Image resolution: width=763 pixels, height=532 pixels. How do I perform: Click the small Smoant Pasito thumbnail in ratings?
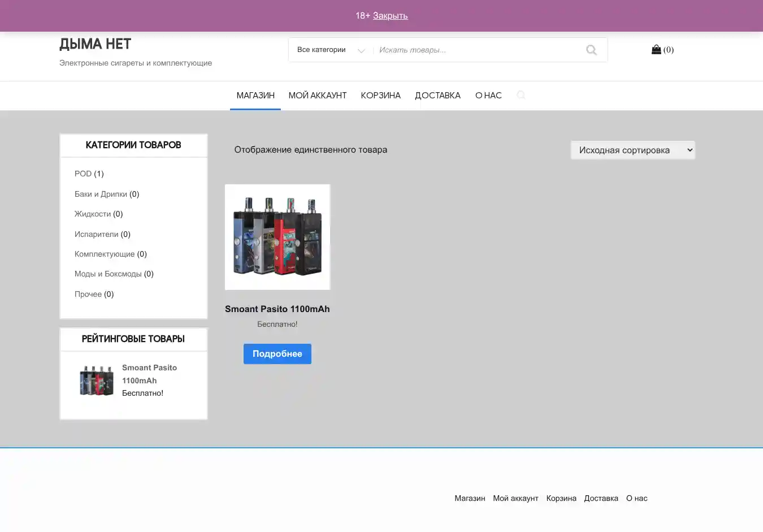(x=97, y=380)
